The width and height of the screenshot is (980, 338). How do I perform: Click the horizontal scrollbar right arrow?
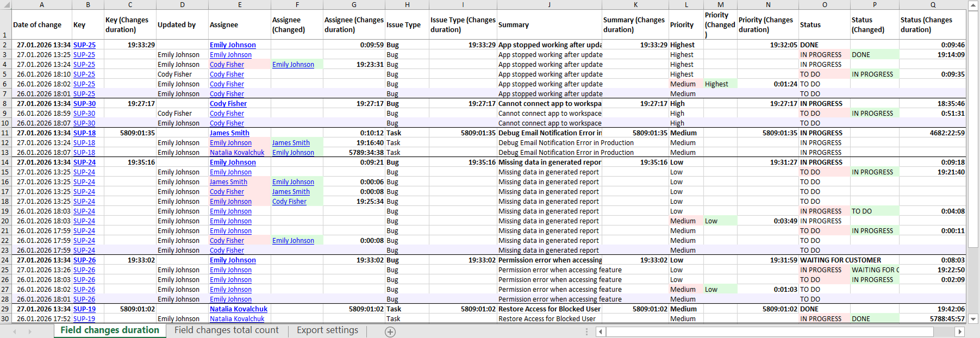960,331
